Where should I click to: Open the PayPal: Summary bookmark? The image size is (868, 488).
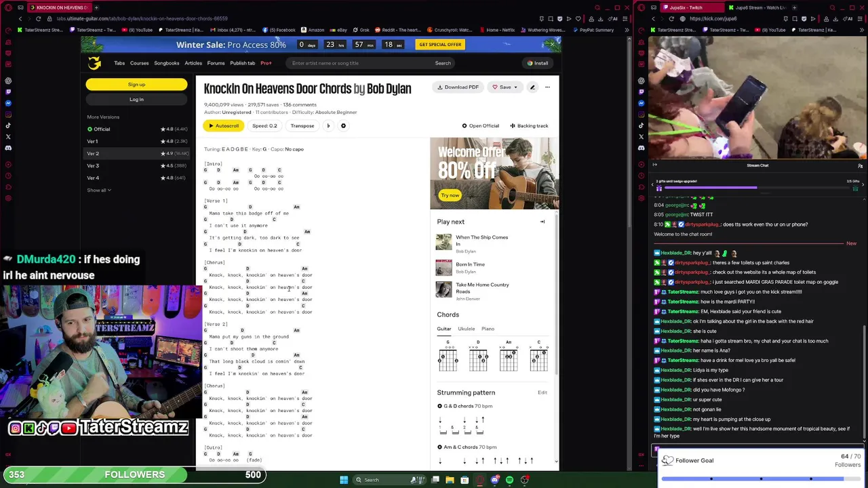[593, 30]
